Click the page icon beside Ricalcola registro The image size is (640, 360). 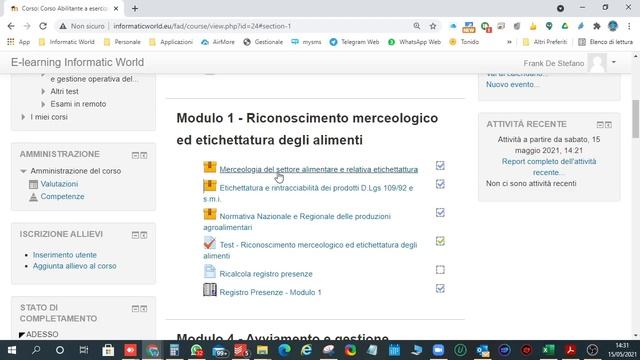(210, 271)
